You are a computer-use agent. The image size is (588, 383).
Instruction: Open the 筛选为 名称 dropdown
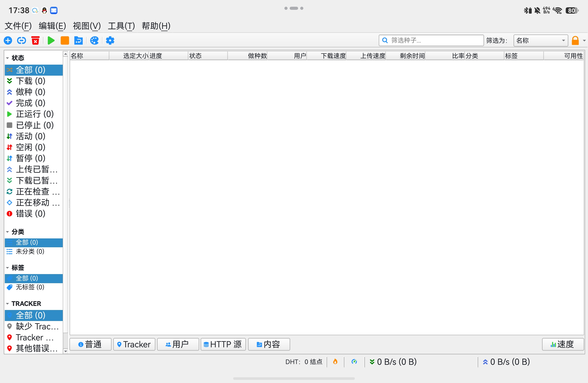[541, 40]
